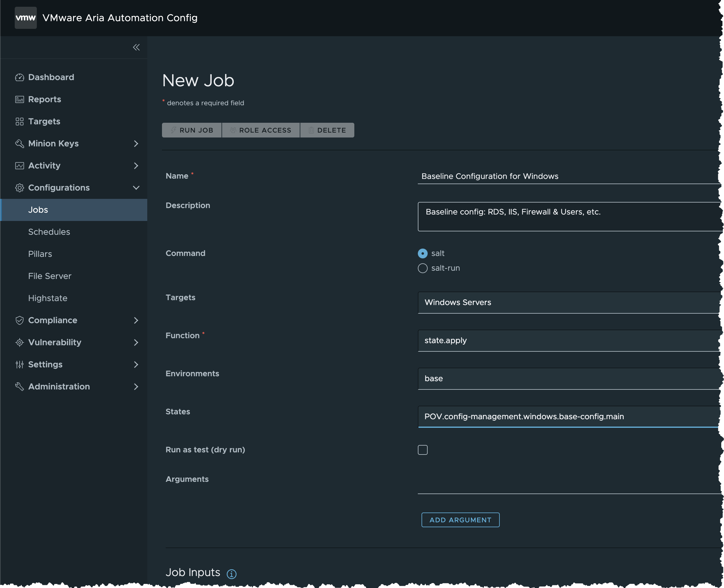724x588 pixels.
Task: Click the Configurations gear icon
Action: point(20,188)
